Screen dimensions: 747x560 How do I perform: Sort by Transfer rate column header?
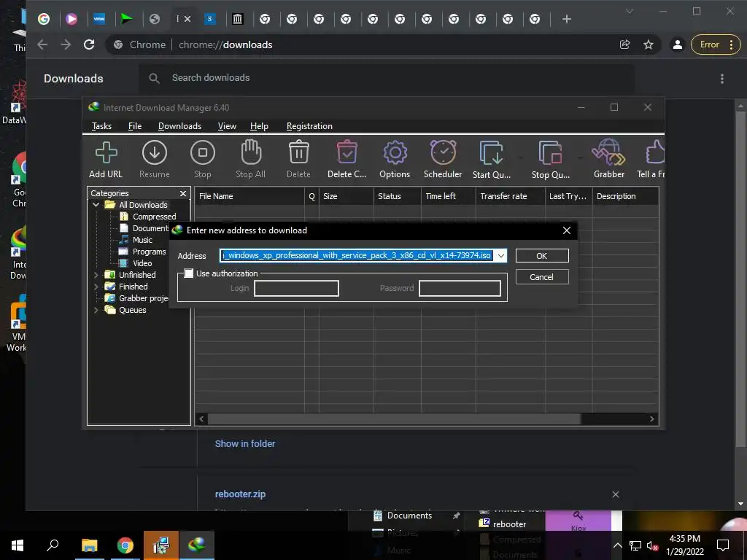coord(510,196)
